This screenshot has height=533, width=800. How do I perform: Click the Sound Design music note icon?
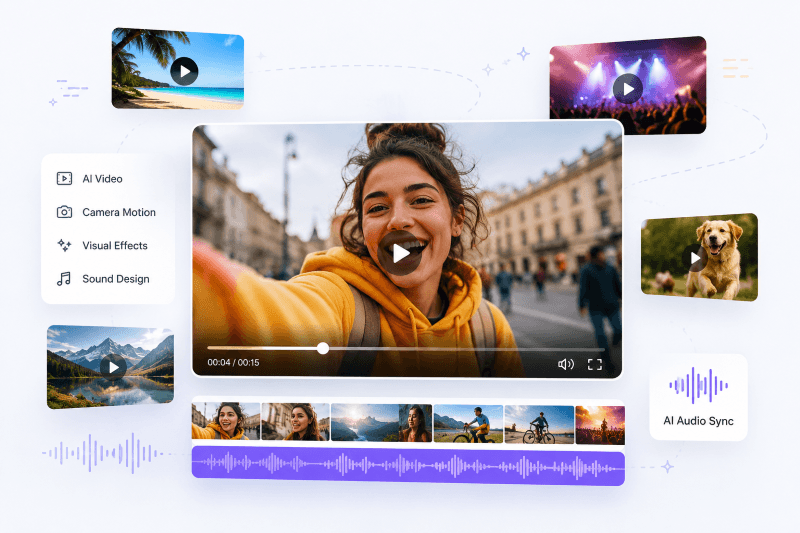[64, 279]
